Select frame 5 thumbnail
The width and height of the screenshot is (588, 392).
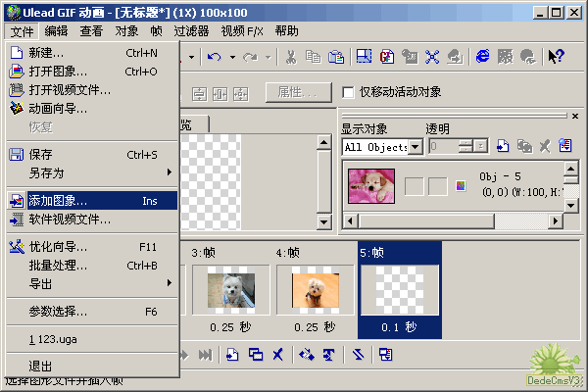click(400, 290)
